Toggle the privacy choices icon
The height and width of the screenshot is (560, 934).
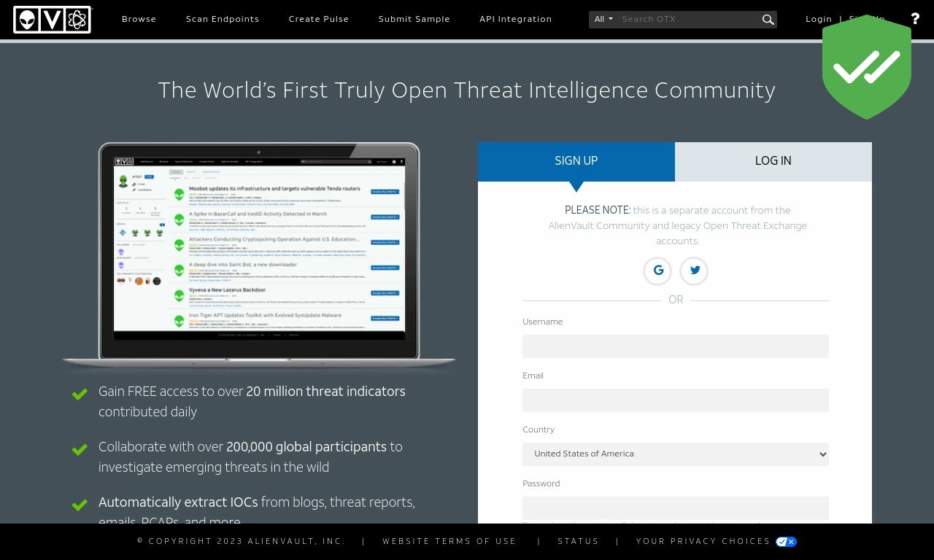click(787, 542)
